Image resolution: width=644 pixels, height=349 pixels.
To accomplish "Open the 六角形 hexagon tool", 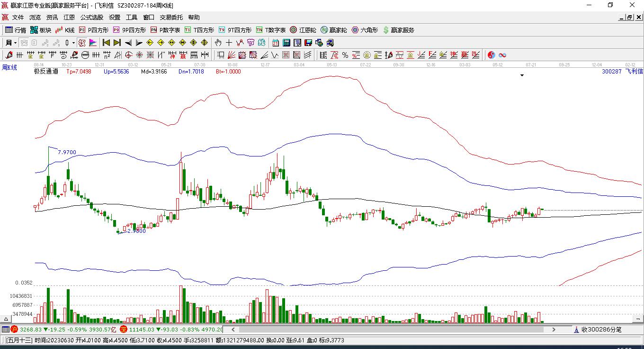I will pyautogui.click(x=365, y=30).
